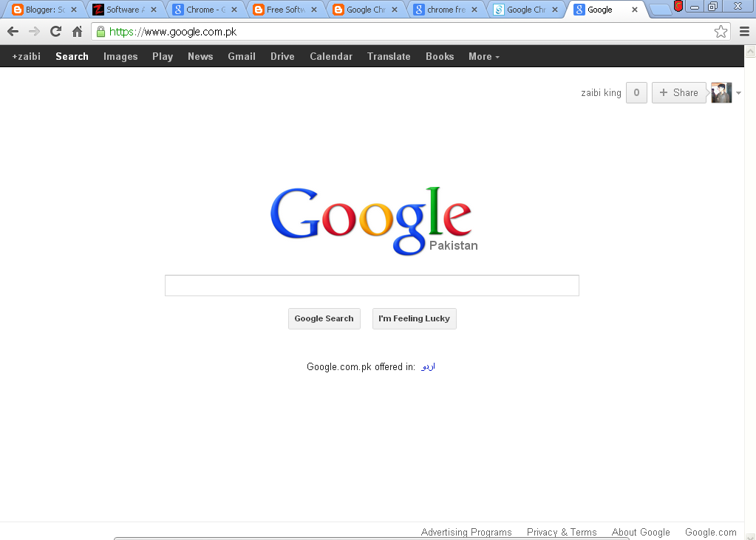Click the + Share button
This screenshot has width=756, height=540.
pos(679,92)
